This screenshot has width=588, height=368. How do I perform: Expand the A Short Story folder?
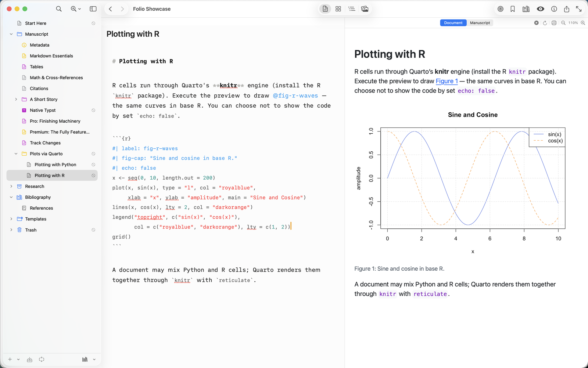pyautogui.click(x=16, y=100)
